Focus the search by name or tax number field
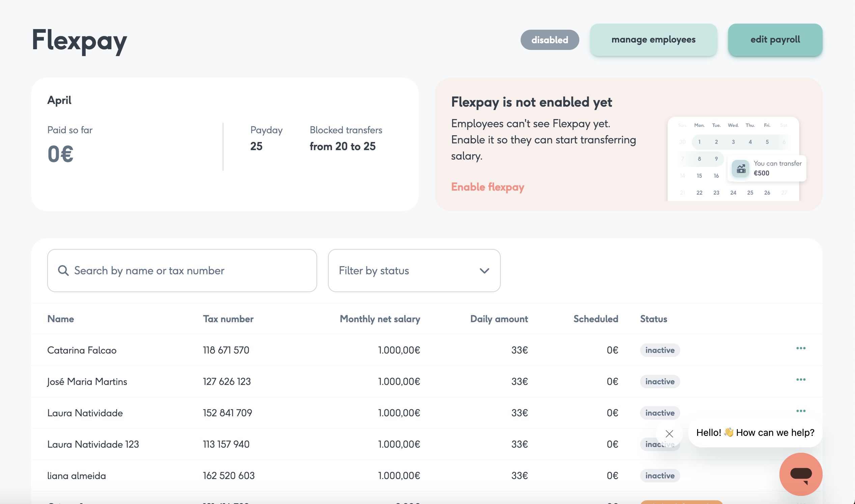Image resolution: width=855 pixels, height=504 pixels. click(182, 270)
